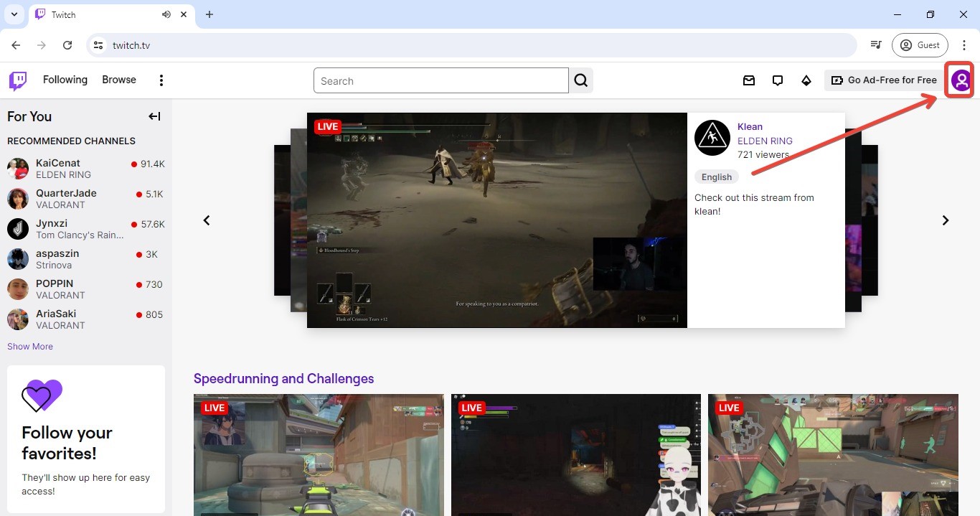Screen dimensions: 980x516
Task: Switch to the Following page
Action: [65, 80]
